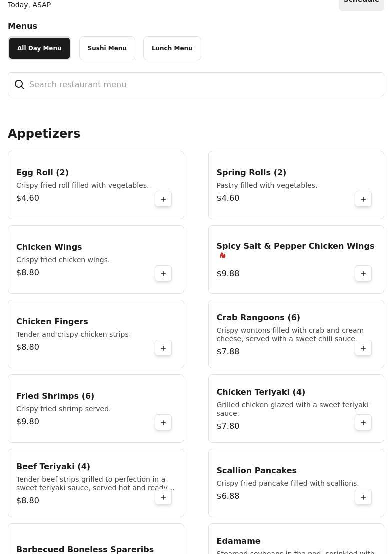Click the Scallion Pancakes item name
Image resolution: width=392 pixels, height=554 pixels.
coord(256,471)
